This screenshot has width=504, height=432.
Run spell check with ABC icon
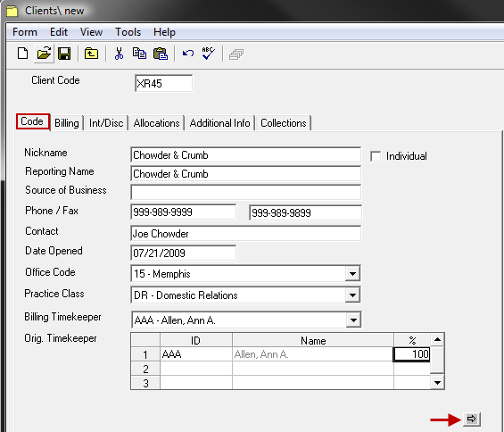pyautogui.click(x=208, y=54)
